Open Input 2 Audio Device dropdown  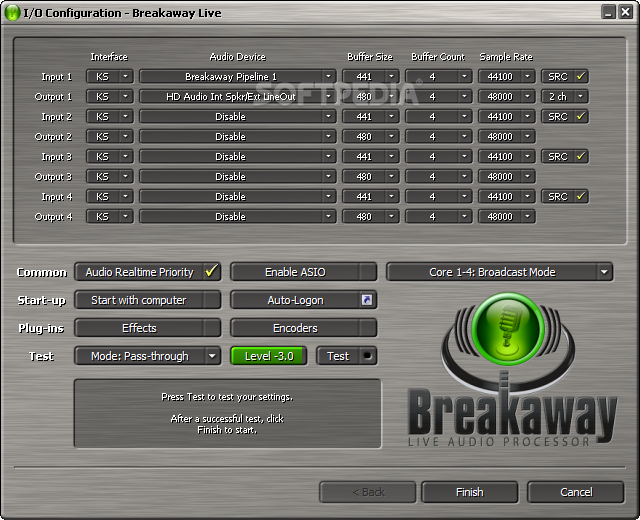[238, 116]
